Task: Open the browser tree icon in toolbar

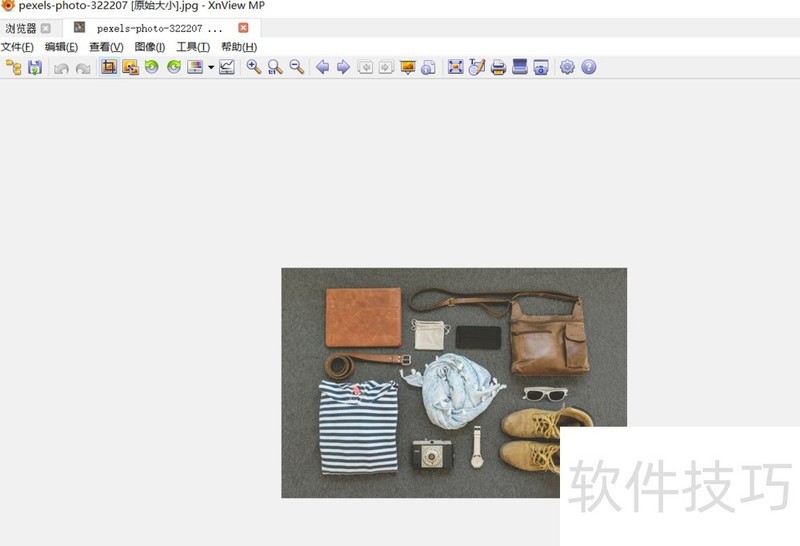Action: tap(13, 67)
